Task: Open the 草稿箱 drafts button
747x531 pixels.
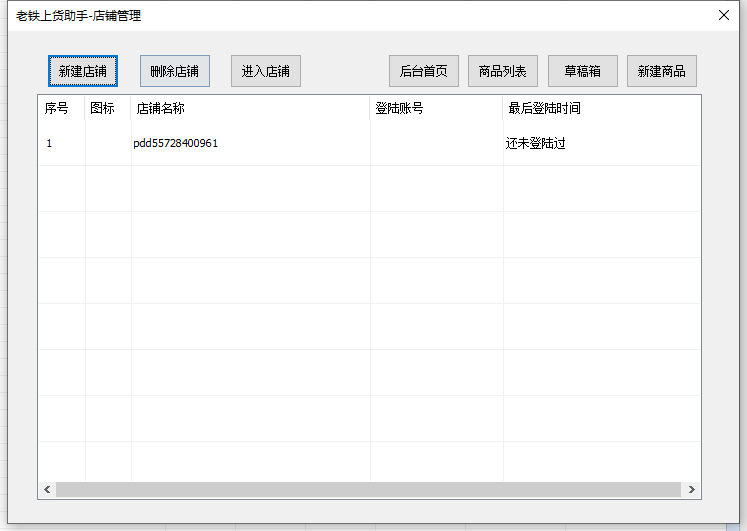Action: [583, 71]
